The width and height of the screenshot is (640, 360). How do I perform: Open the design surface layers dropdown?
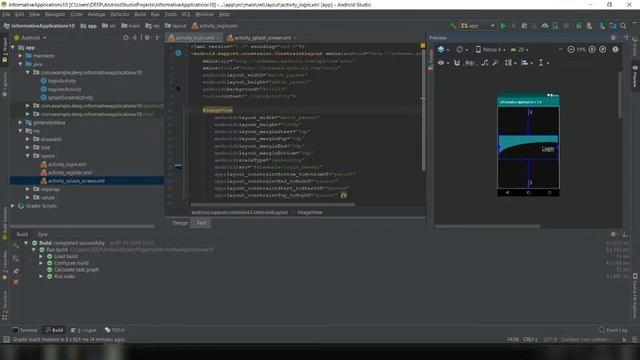click(443, 49)
